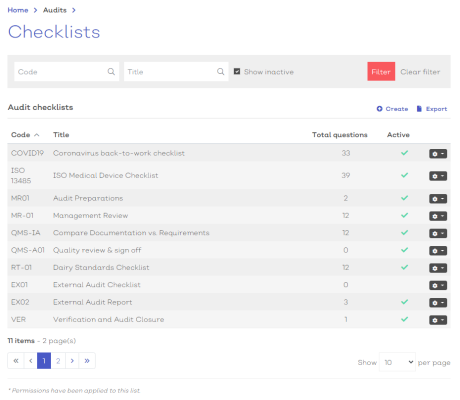Screen dimensions: 460x400
Task: Open gear actions menu for COVID19 row
Action: coord(438,154)
